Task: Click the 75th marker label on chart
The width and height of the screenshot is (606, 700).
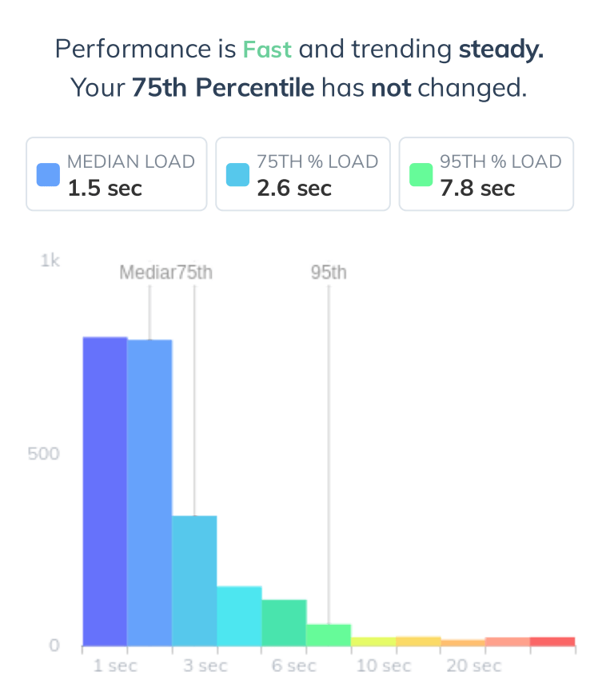Action: coord(195,272)
